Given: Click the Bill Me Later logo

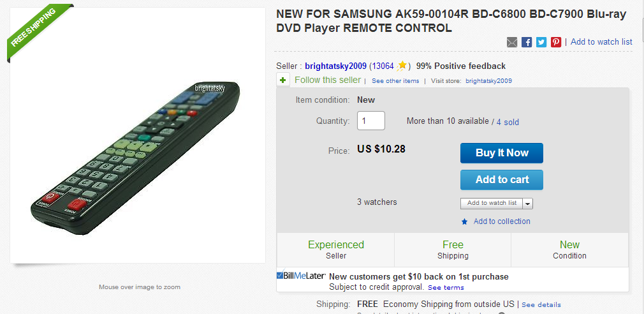Looking at the screenshot, I should pos(302,276).
